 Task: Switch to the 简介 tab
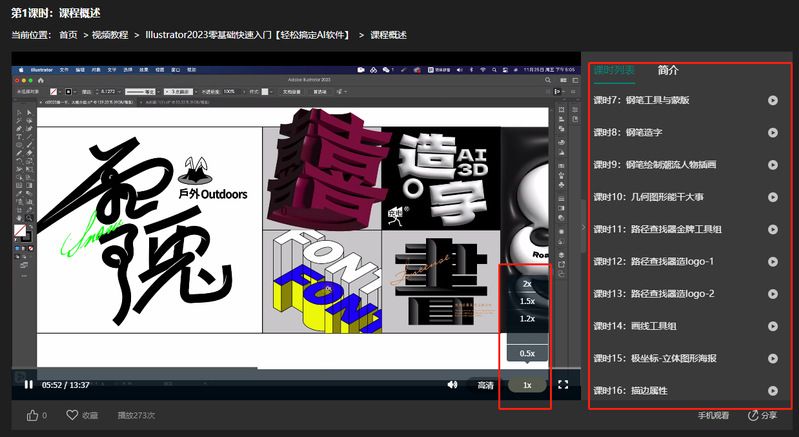click(x=668, y=71)
